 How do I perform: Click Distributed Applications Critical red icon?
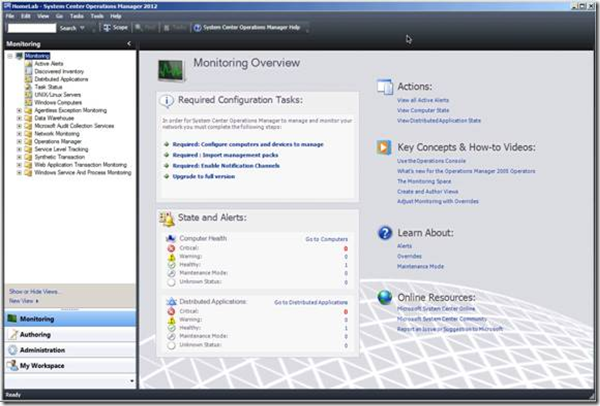(x=171, y=311)
